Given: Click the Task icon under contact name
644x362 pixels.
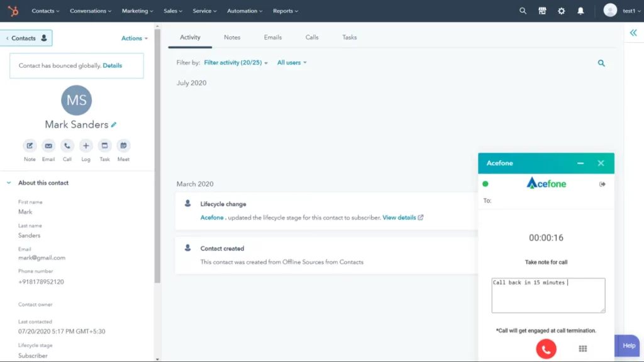Looking at the screenshot, I should click(105, 146).
